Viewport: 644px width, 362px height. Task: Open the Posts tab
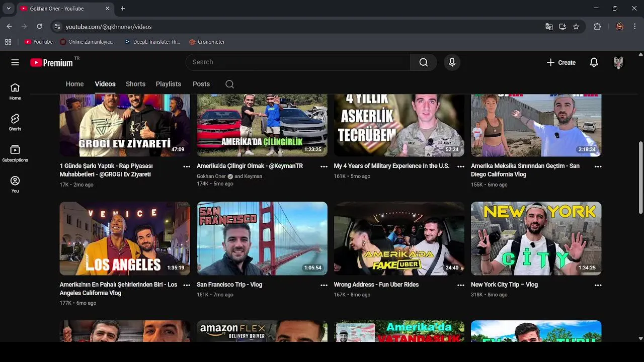(201, 84)
